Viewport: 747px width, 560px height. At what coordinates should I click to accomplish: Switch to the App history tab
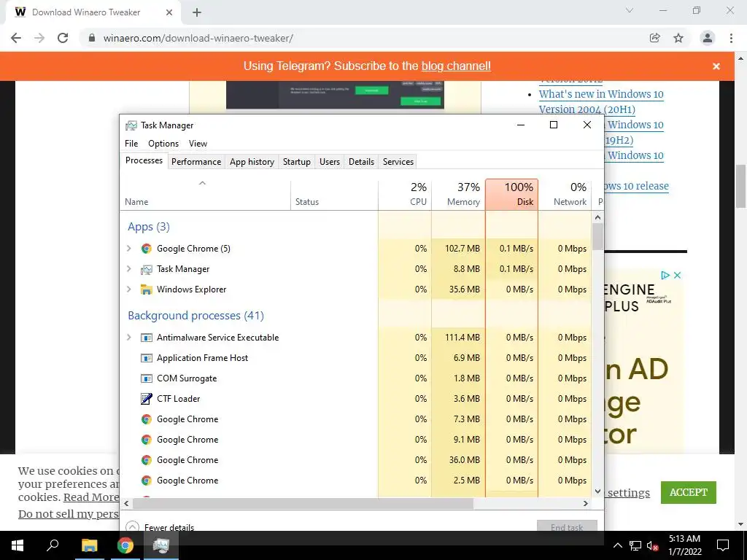(252, 162)
